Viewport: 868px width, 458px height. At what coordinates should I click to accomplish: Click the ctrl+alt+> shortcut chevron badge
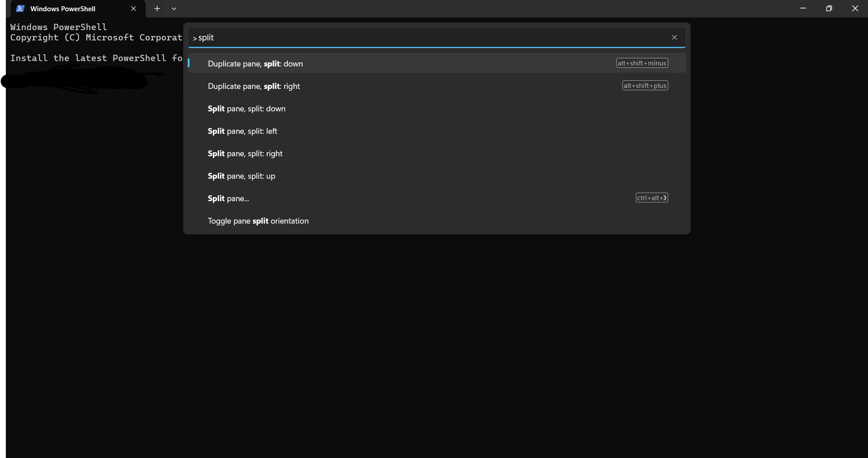[652, 198]
